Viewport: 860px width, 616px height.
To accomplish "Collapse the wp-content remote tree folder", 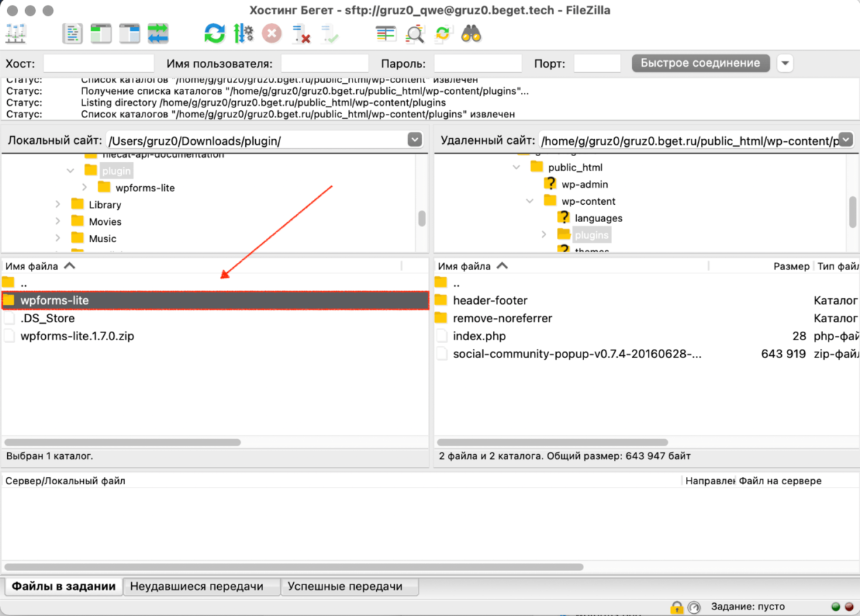I will (x=530, y=201).
